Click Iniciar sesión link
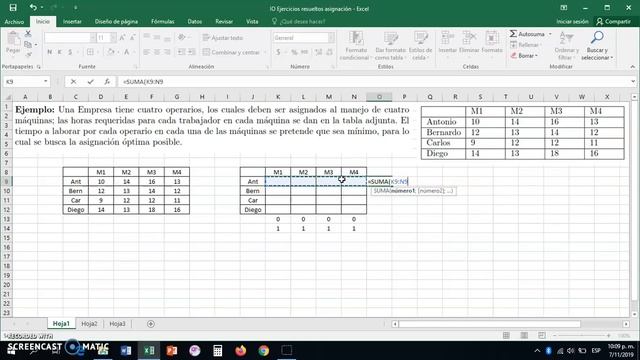The image size is (640, 360). [x=572, y=22]
